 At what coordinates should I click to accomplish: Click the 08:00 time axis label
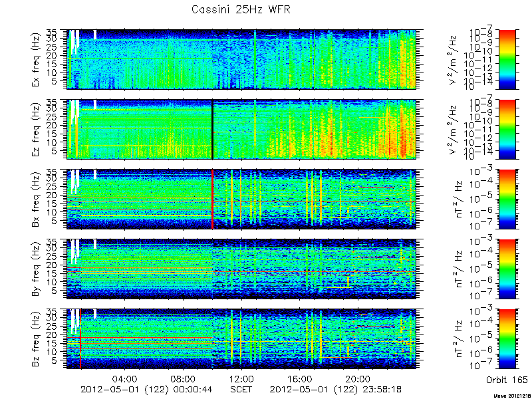pos(184,378)
